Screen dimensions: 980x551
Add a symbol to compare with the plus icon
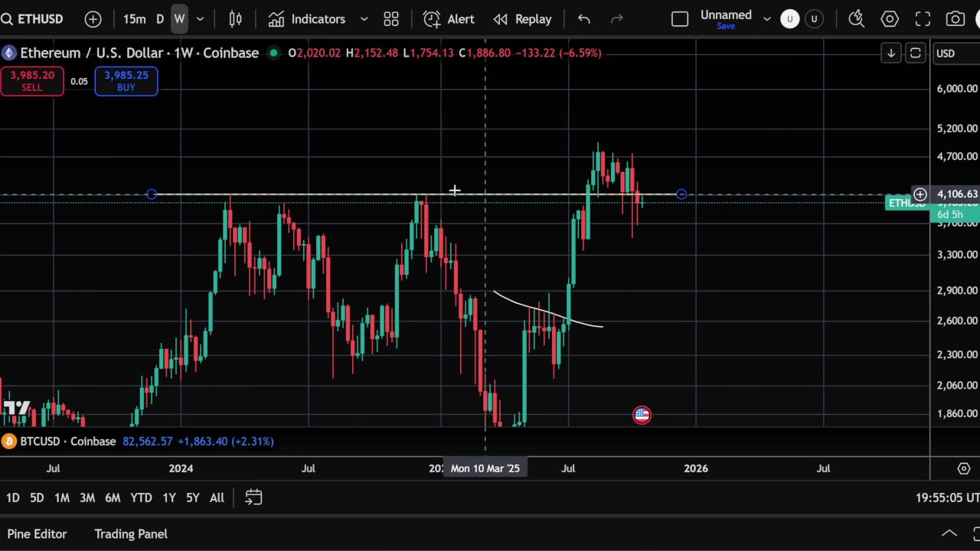tap(93, 19)
